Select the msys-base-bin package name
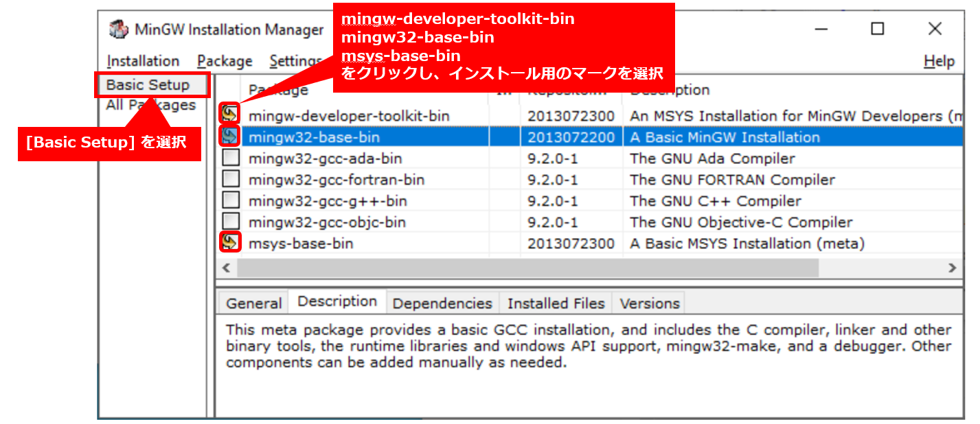980x424 pixels. pos(301,244)
